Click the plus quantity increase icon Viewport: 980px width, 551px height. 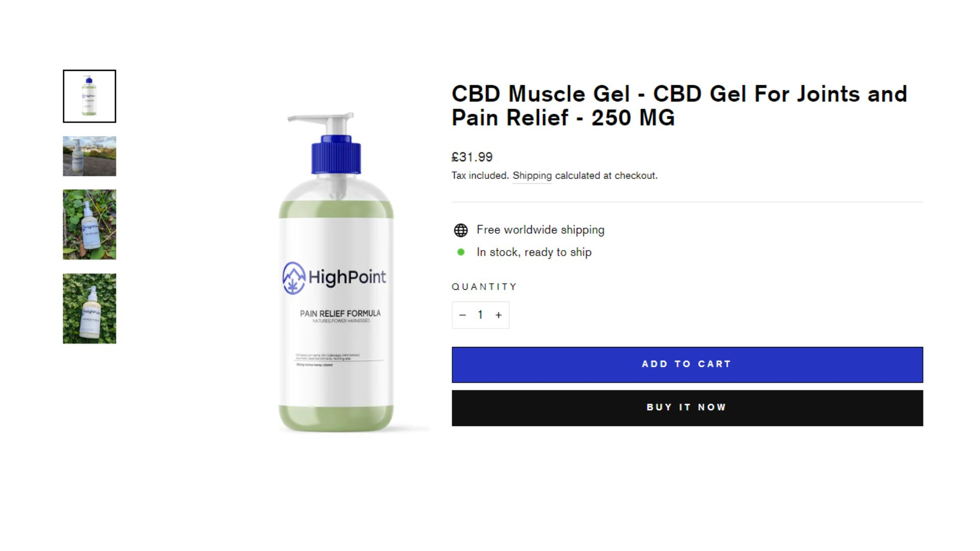tap(499, 315)
